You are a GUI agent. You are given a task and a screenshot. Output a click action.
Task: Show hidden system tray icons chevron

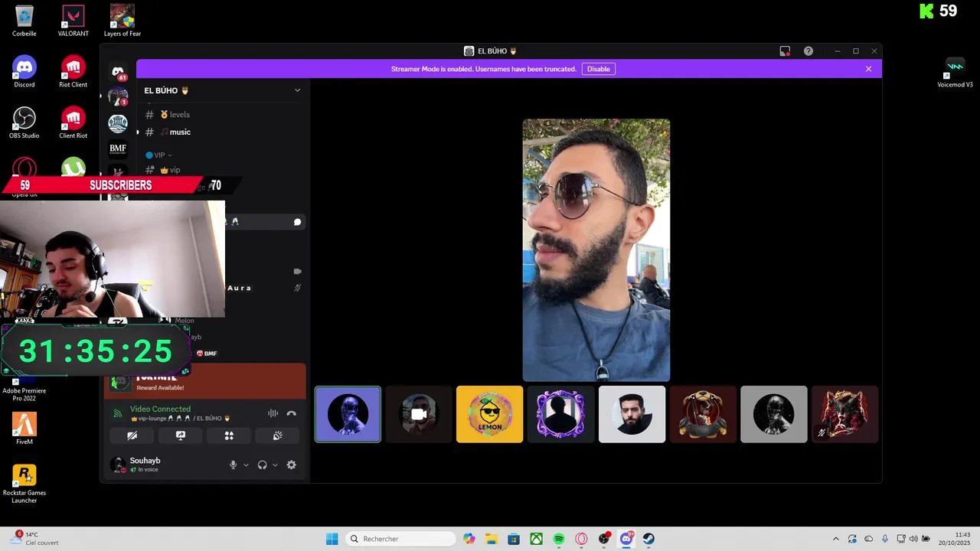tap(835, 539)
